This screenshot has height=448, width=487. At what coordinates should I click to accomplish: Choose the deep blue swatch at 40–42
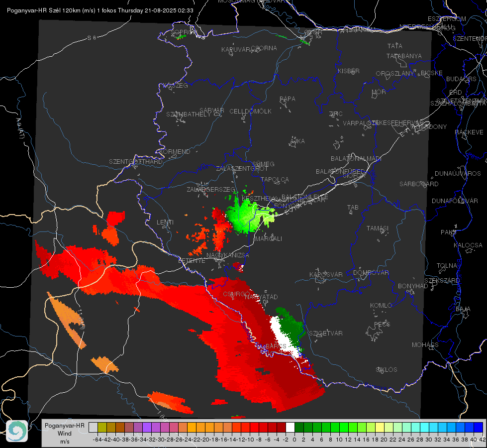coord(479,427)
